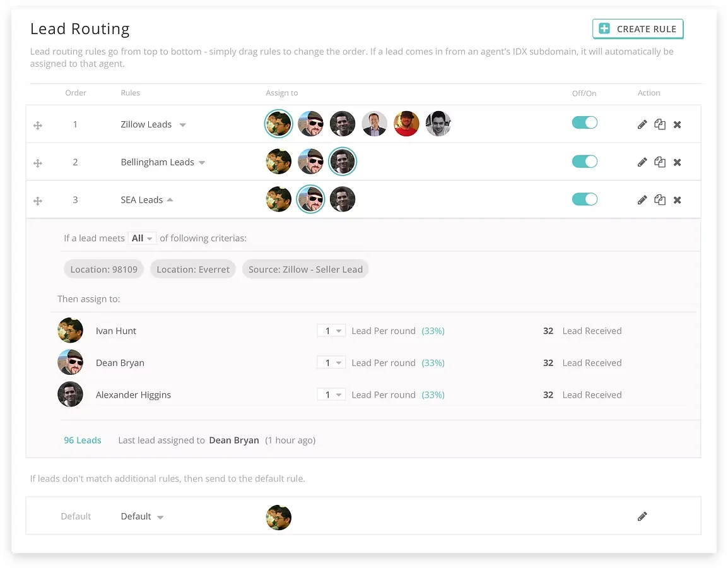Copy the Bellingham Leads rule
Image resolution: width=728 pixels, height=568 pixels.
(660, 162)
